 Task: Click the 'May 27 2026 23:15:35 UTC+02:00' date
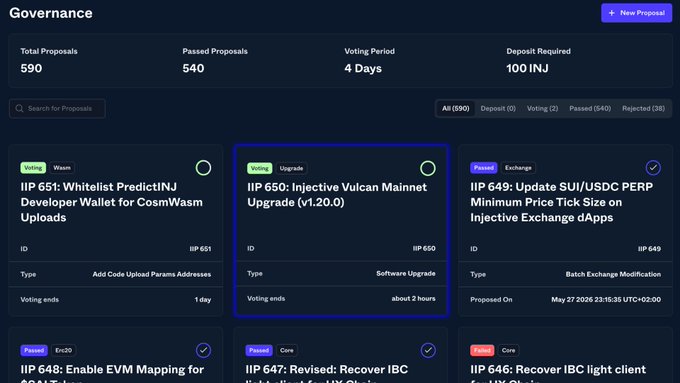tap(606, 300)
